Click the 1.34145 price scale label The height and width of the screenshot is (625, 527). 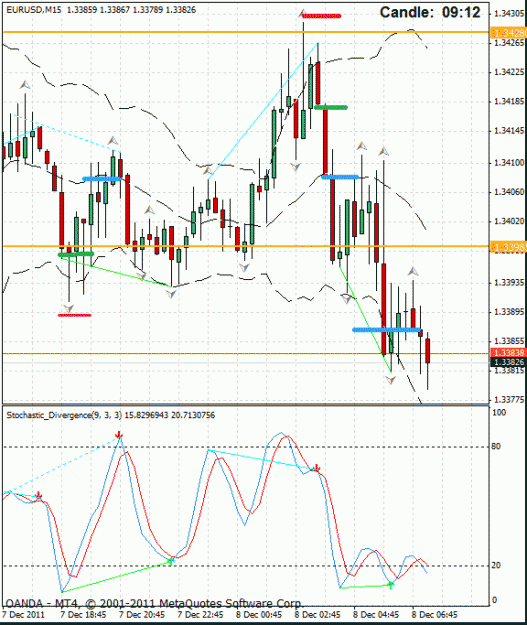509,131
